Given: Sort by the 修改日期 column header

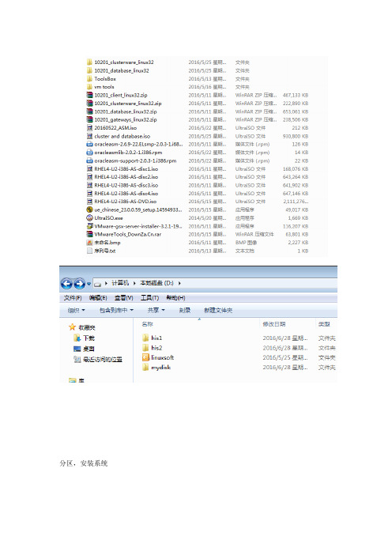Looking at the screenshot, I should click(273, 324).
